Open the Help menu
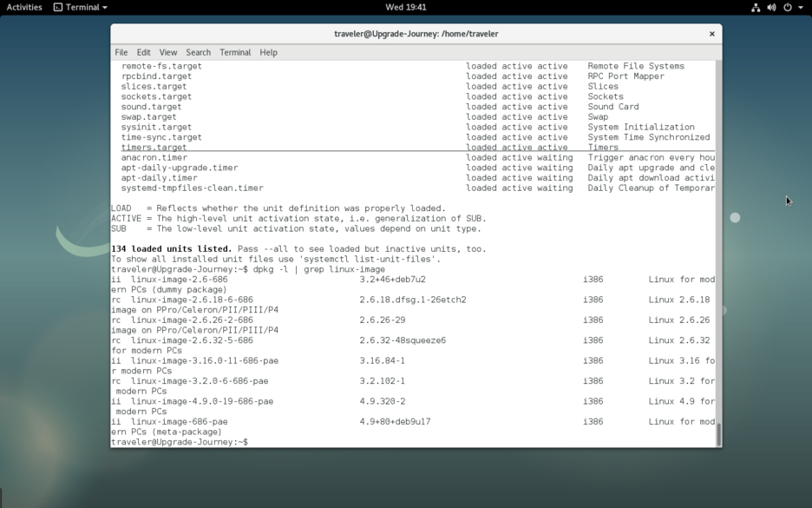This screenshot has height=508, width=812. pyautogui.click(x=268, y=52)
